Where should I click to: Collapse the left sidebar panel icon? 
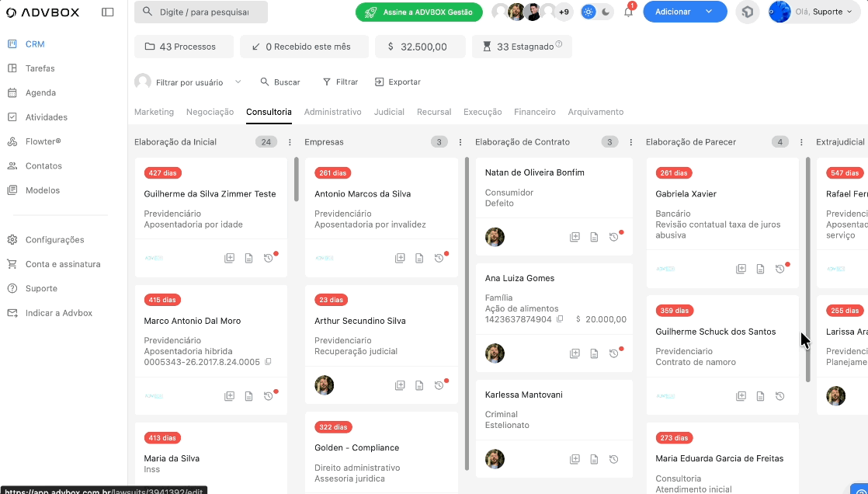(108, 12)
